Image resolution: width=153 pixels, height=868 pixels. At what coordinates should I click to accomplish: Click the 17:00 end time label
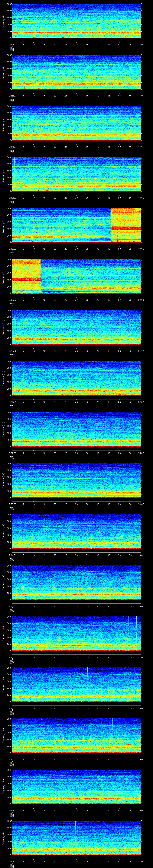click(141, 147)
